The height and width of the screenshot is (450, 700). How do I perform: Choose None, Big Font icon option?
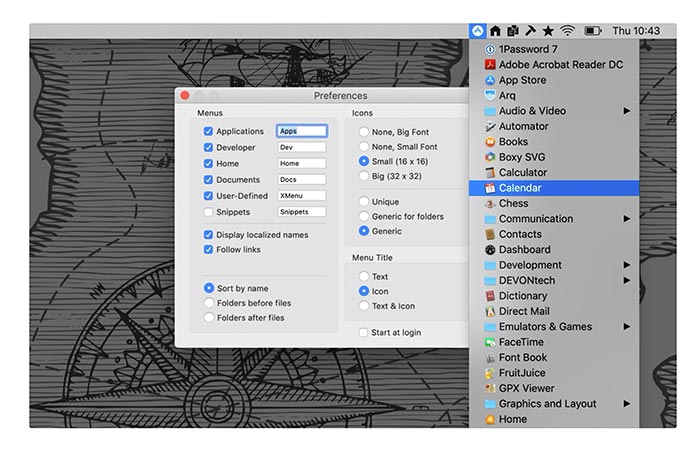pyautogui.click(x=364, y=132)
